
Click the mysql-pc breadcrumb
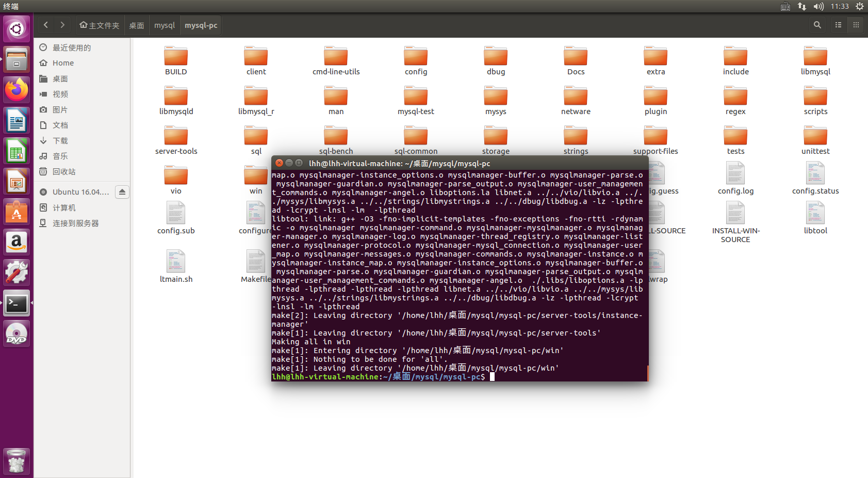point(201,25)
